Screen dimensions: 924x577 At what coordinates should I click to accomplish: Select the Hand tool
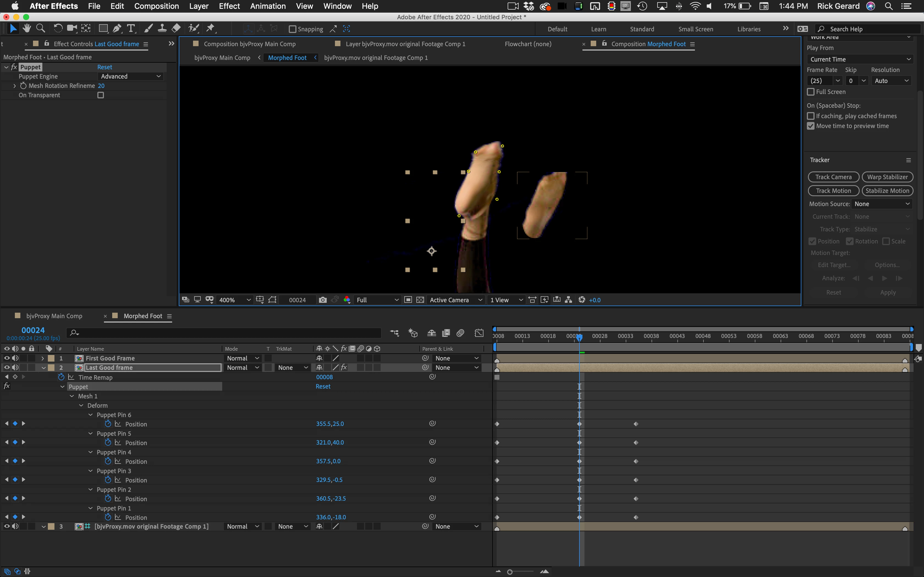click(x=27, y=28)
